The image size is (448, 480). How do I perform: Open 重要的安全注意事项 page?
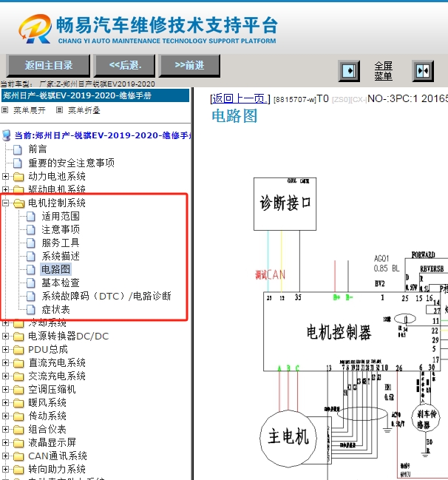pyautogui.click(x=71, y=163)
